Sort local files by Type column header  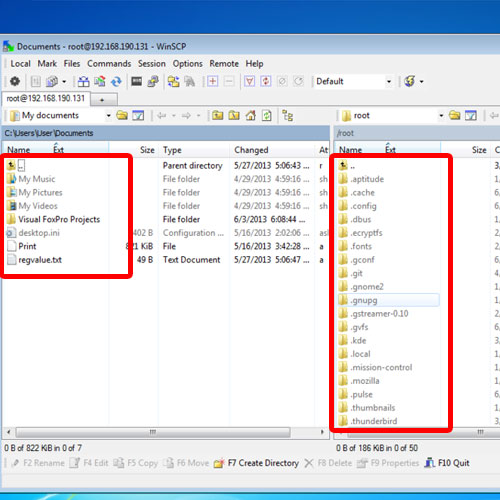[x=194, y=150]
